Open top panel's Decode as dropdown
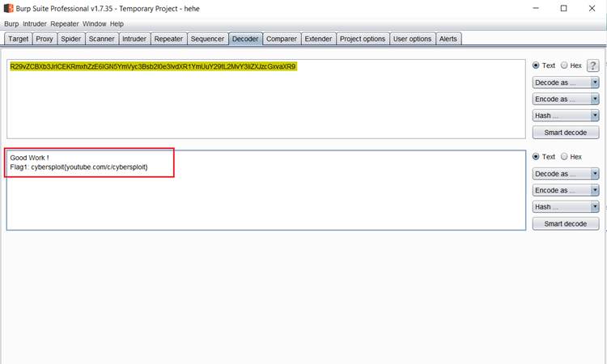Viewport: 607px width, 364px height. [566, 83]
